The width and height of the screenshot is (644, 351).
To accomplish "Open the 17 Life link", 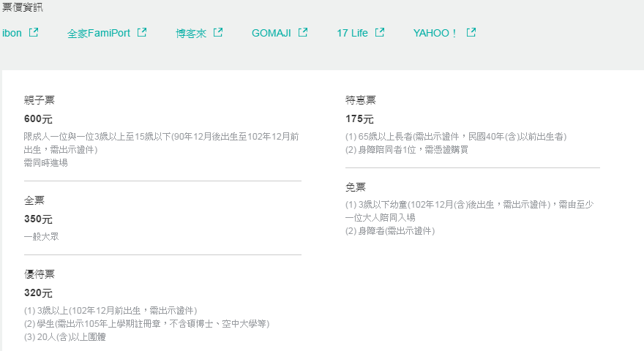I will [352, 33].
